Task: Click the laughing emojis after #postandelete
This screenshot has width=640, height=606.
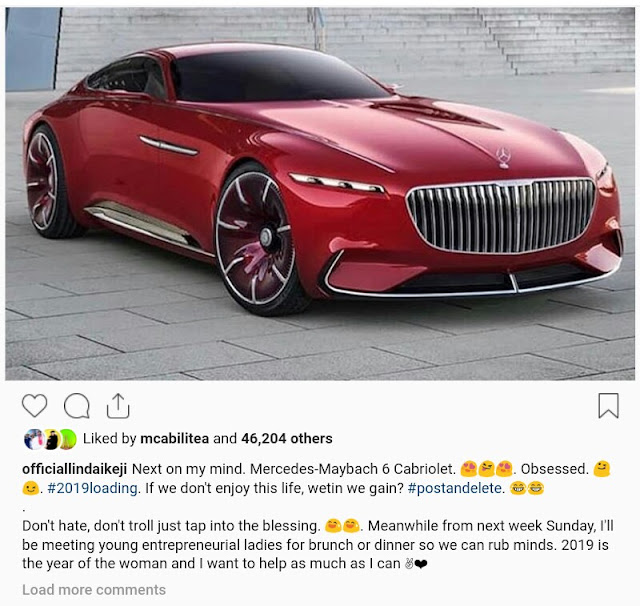Action: tap(527, 488)
